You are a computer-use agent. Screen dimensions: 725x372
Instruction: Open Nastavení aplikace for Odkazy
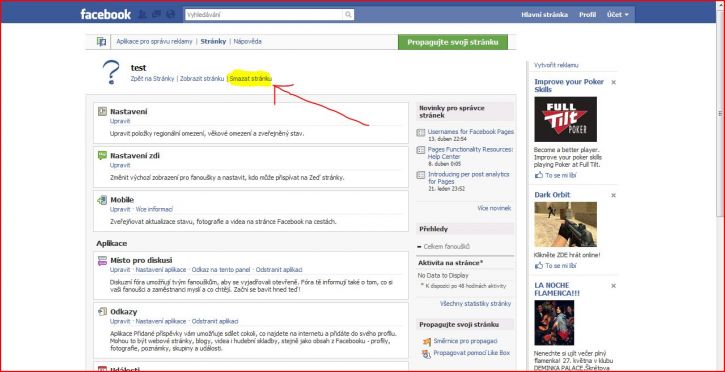[160, 321]
